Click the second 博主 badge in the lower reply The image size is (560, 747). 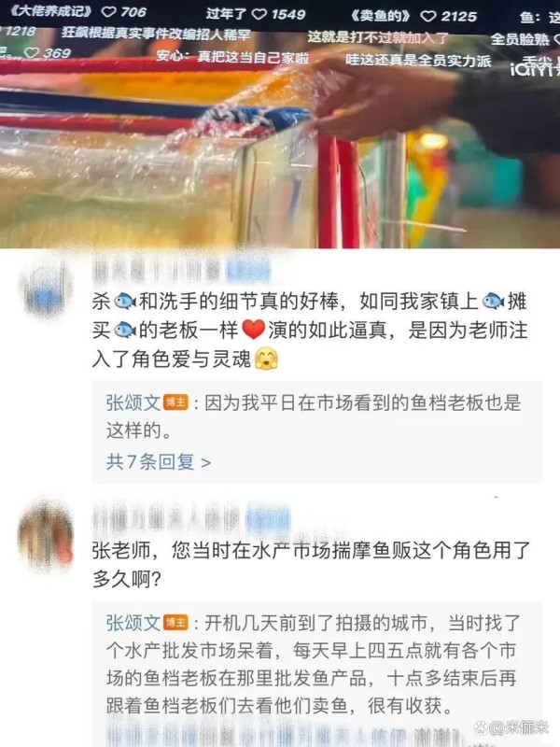pyautogui.click(x=176, y=623)
